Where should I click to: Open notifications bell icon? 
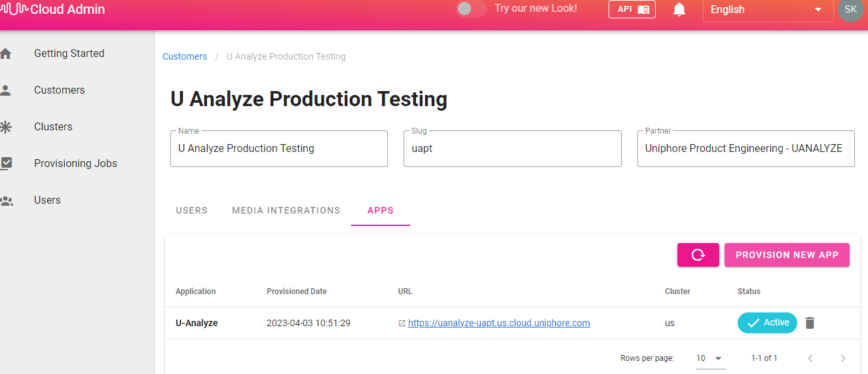[x=679, y=9]
